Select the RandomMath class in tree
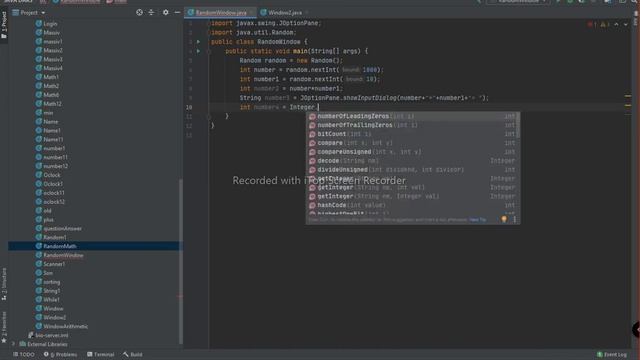The image size is (640, 360). click(x=60, y=246)
